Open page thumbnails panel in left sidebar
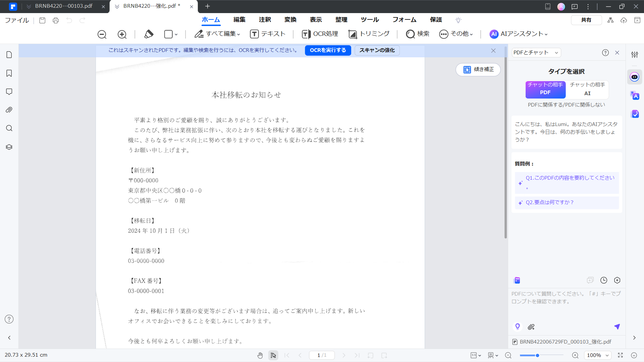This screenshot has width=644, height=362. click(x=9, y=55)
